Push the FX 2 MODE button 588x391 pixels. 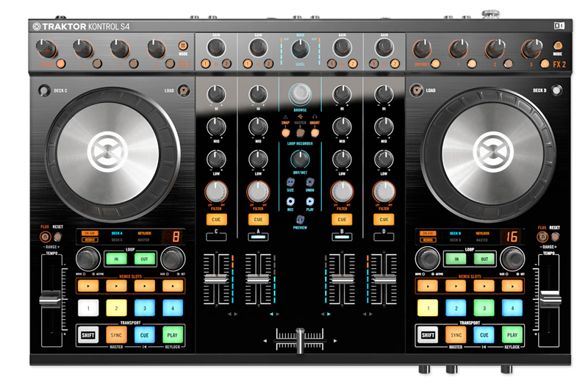pos(558,46)
